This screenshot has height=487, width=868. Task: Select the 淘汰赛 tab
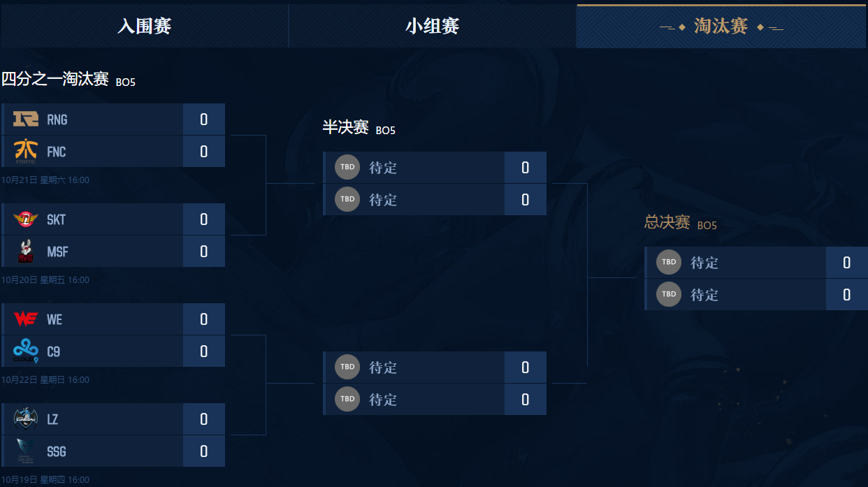coord(721,27)
